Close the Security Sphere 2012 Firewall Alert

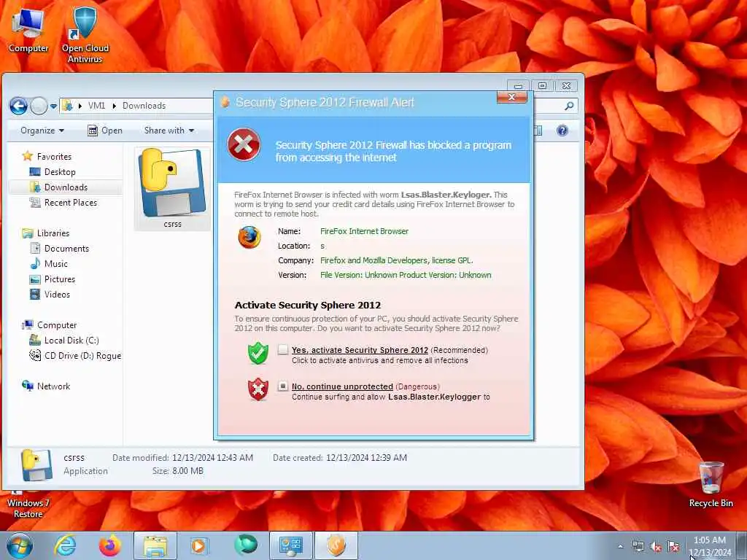tap(511, 97)
